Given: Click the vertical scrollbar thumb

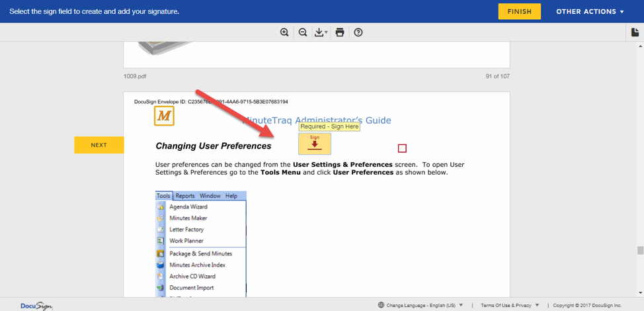Looking at the screenshot, I should point(639,250).
